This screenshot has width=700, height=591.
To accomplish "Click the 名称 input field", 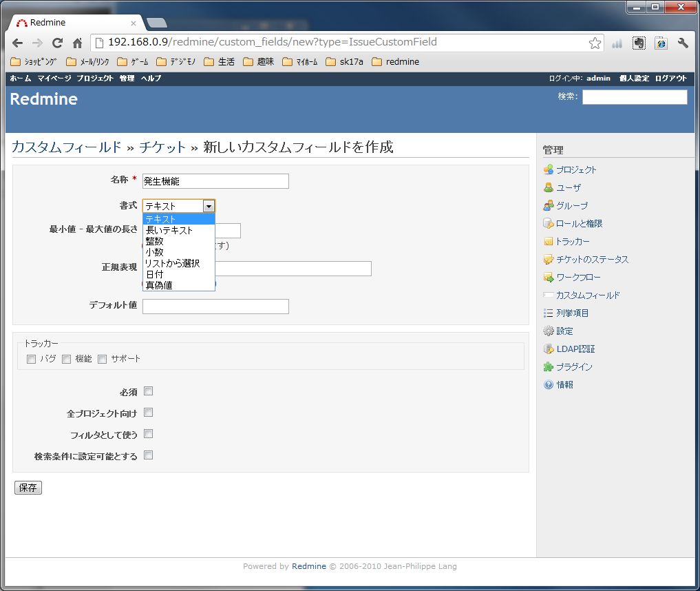I will (215, 181).
